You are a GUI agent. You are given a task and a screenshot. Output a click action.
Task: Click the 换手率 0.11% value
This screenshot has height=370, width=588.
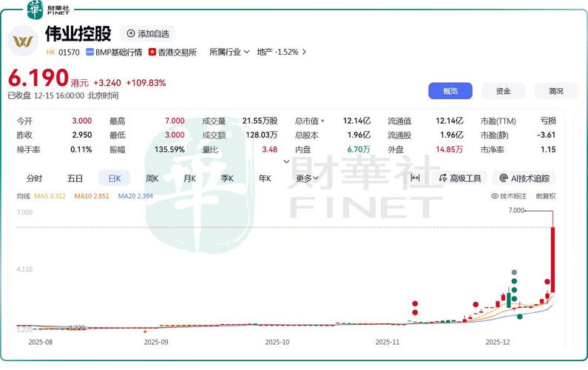81,149
